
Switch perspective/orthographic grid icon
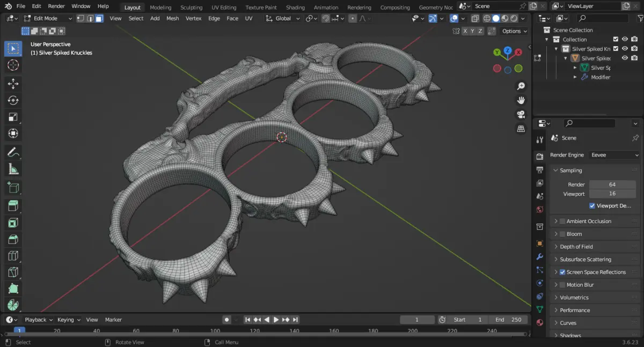(521, 129)
